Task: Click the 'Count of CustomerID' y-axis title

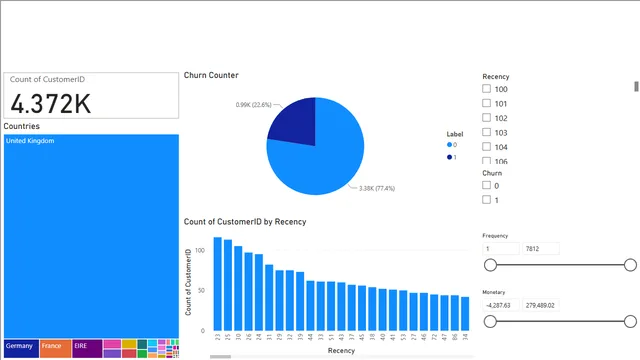Action: 188,282
